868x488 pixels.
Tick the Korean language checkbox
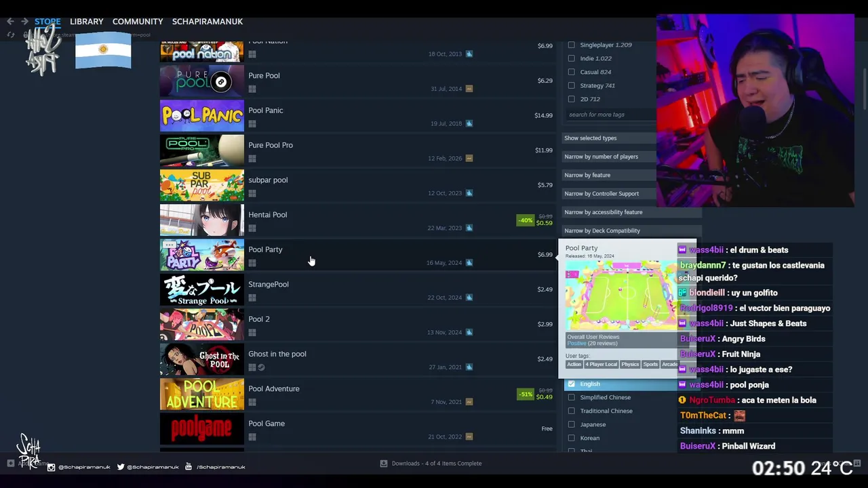pyautogui.click(x=572, y=438)
